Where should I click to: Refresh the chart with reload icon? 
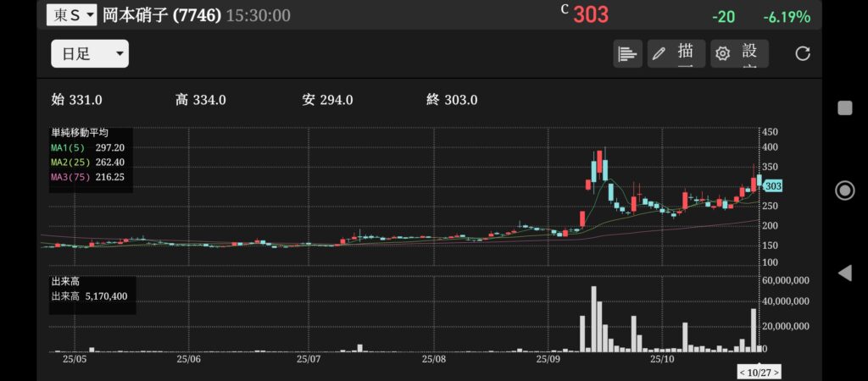point(803,54)
